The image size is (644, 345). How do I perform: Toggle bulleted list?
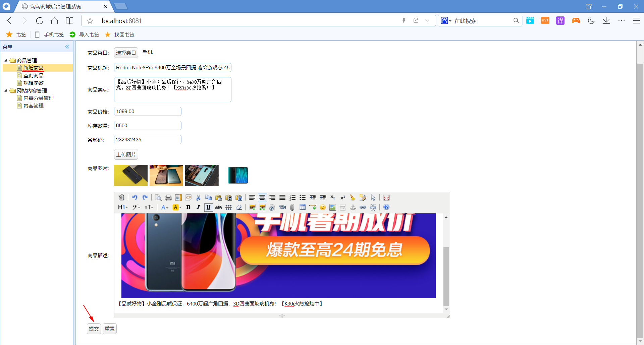[x=302, y=198]
